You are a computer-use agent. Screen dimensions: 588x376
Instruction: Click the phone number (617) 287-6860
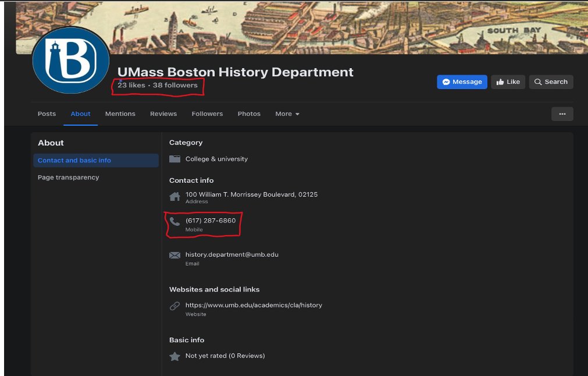click(x=211, y=221)
